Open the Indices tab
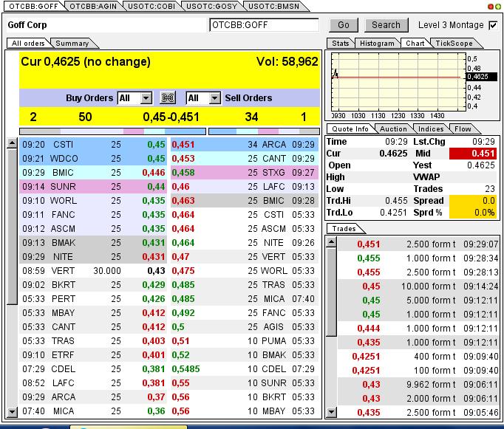Image resolution: width=504 pixels, height=429 pixels. click(430, 129)
